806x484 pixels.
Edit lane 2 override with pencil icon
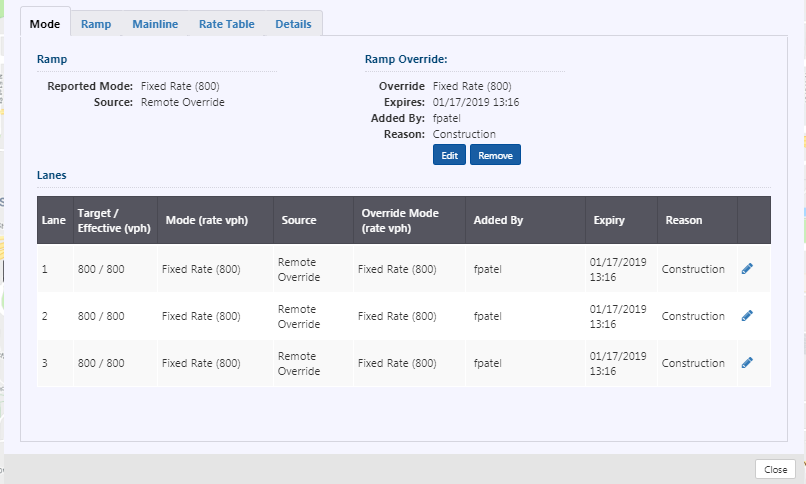747,315
